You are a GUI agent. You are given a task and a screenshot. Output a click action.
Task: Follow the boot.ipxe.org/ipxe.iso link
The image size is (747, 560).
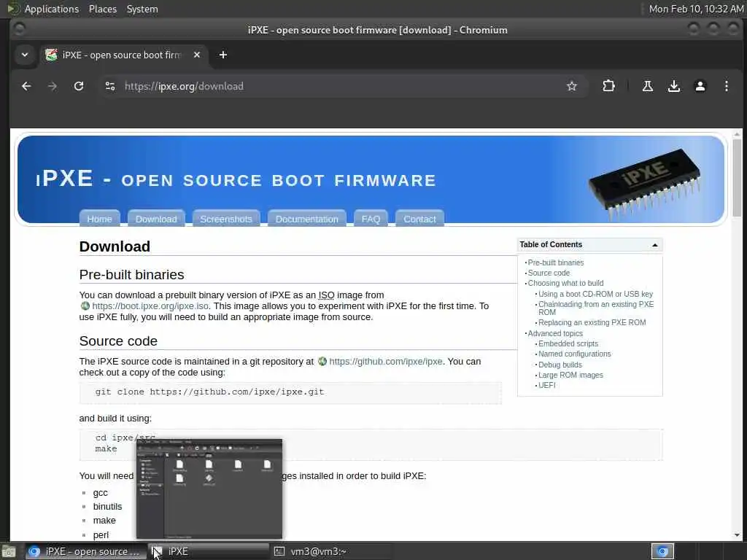click(x=150, y=306)
